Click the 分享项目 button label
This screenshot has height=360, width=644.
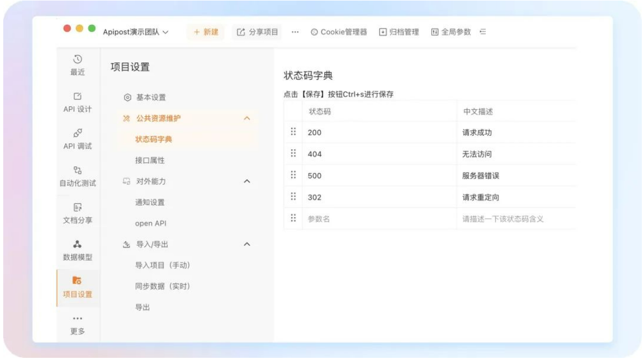264,32
